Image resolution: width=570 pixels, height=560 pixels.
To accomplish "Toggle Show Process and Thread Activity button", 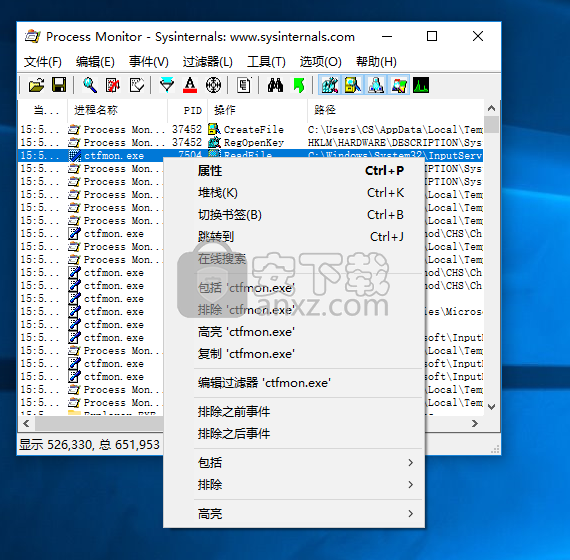I will [x=399, y=85].
